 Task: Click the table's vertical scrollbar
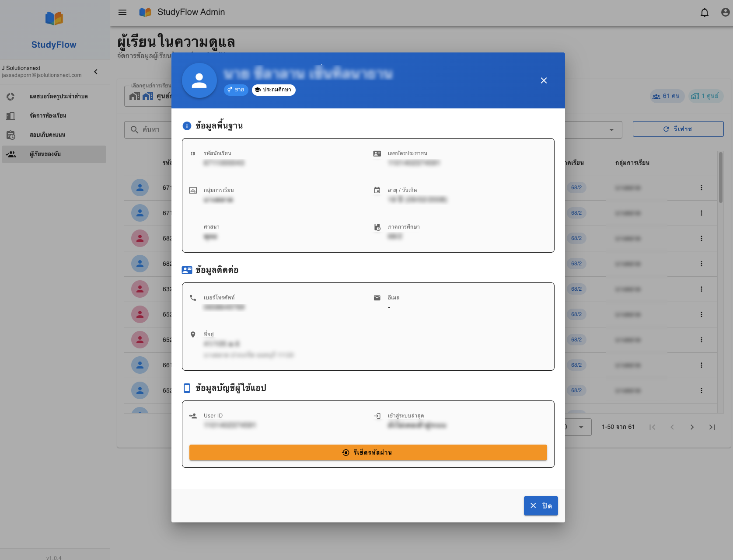click(720, 178)
